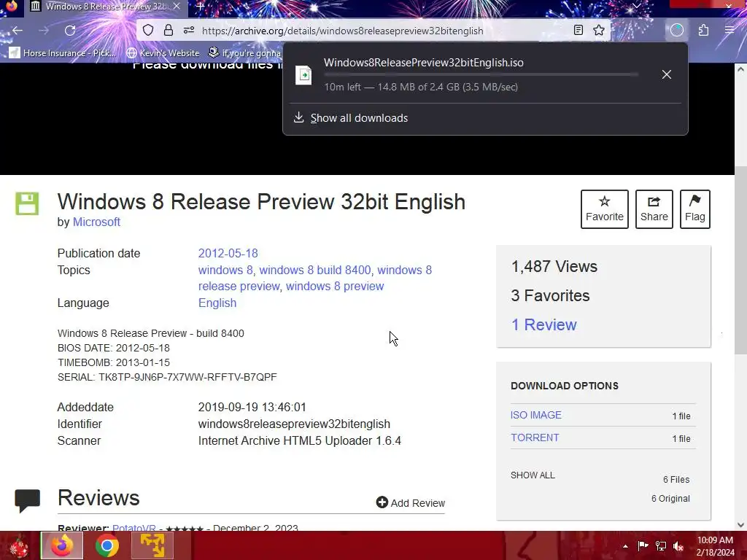Launch Chrome from the taskbar
This screenshot has height=560, width=747.
click(x=107, y=545)
